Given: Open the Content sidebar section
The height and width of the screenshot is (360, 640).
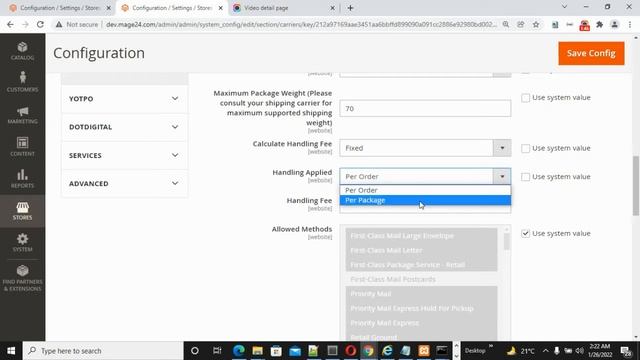Looking at the screenshot, I should (22, 147).
